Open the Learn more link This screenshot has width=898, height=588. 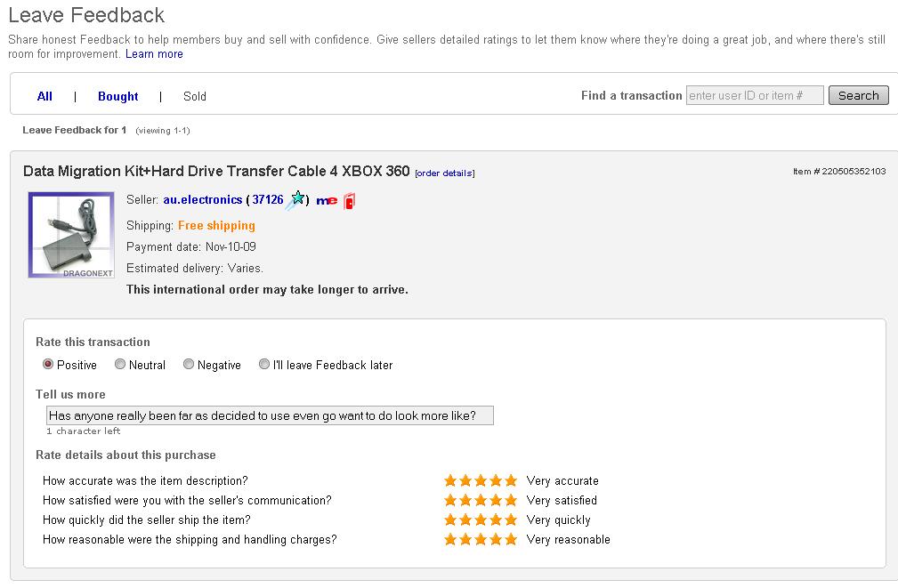(x=154, y=54)
